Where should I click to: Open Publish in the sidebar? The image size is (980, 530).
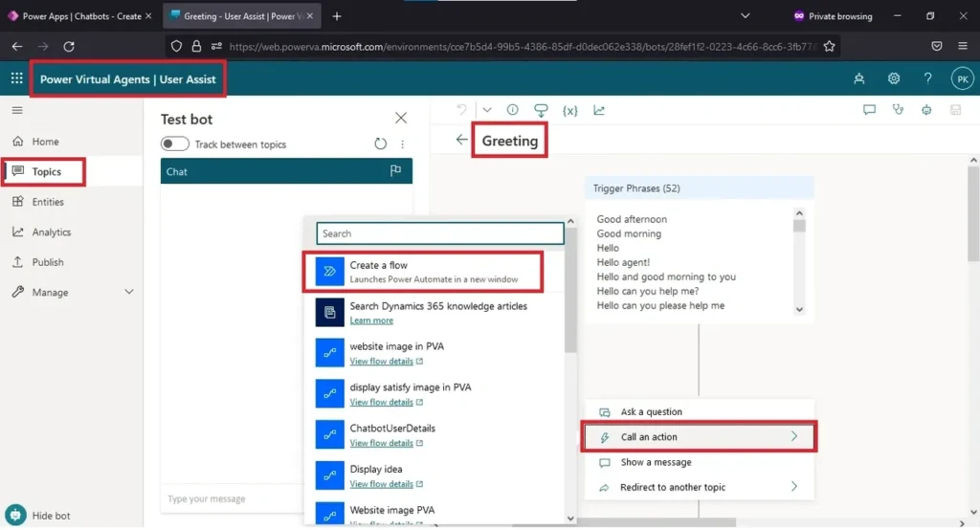48,262
